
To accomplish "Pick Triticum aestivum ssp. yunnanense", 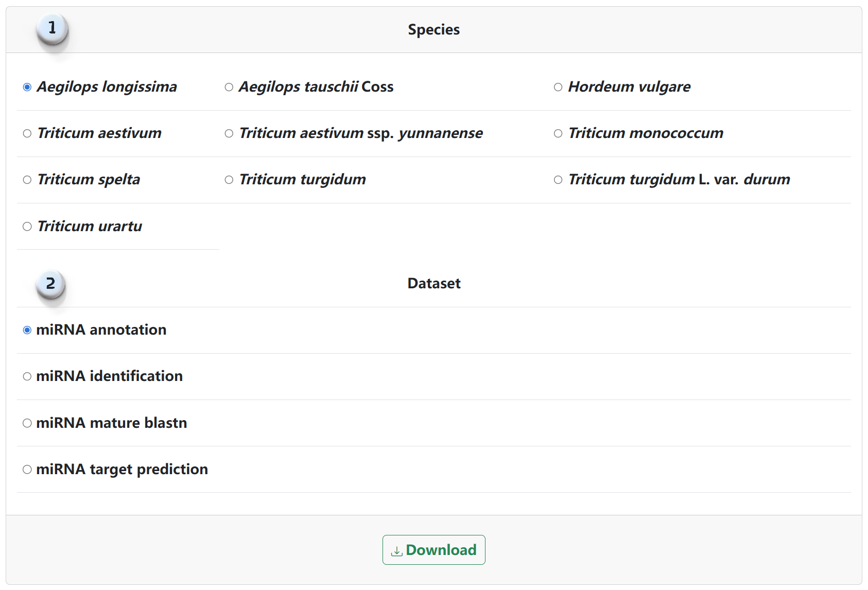I will click(x=229, y=133).
